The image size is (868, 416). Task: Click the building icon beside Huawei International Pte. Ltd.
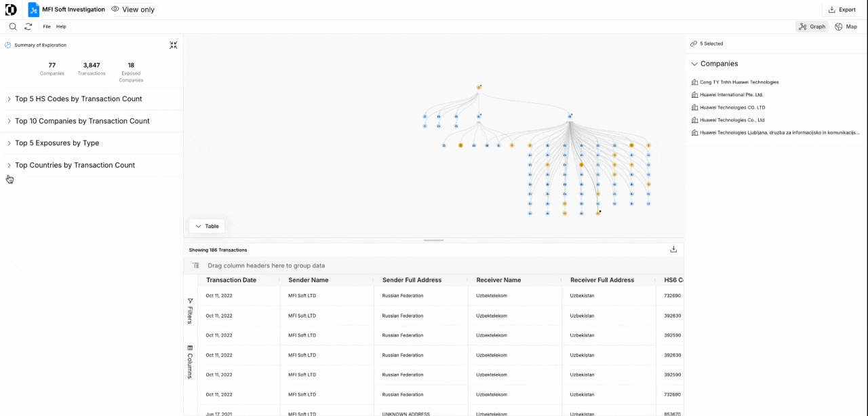coord(694,95)
